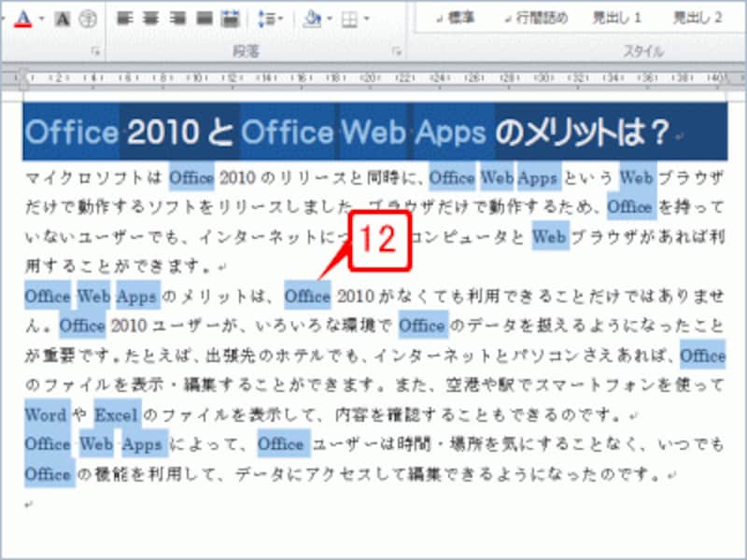The image size is (747, 560).
Task: Justify the paragraph text
Action: (204, 19)
